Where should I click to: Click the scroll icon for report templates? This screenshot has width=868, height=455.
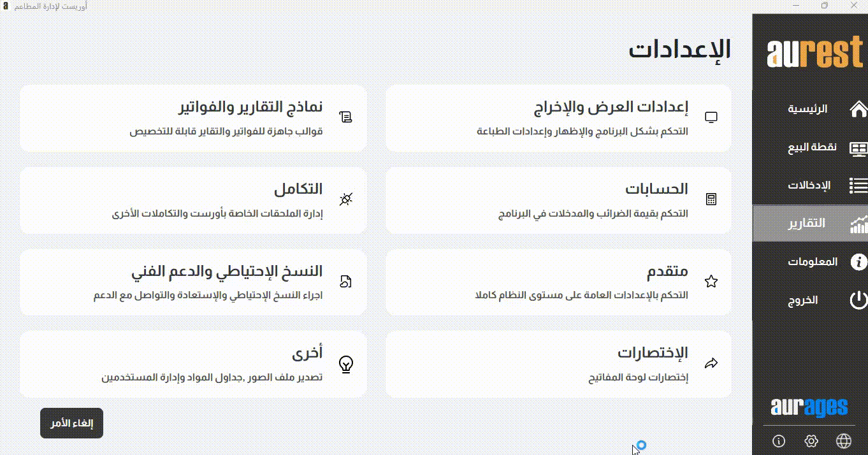346,117
